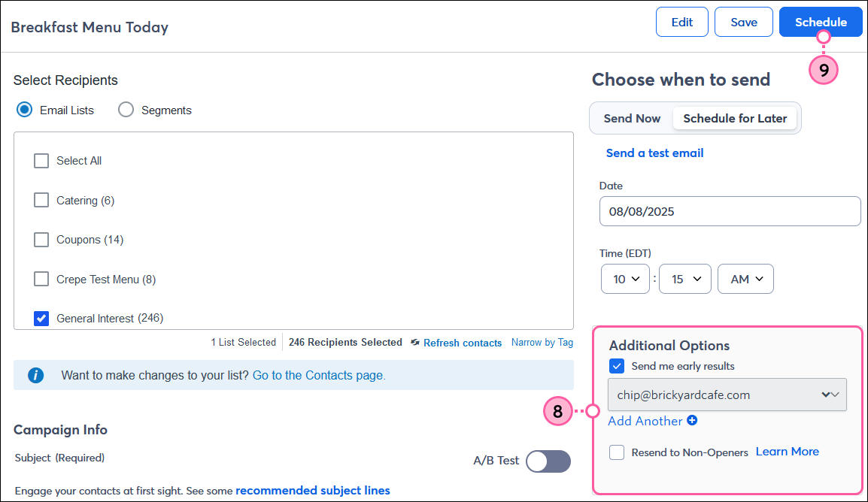Click the plus icon next to Add Another

[x=692, y=421]
